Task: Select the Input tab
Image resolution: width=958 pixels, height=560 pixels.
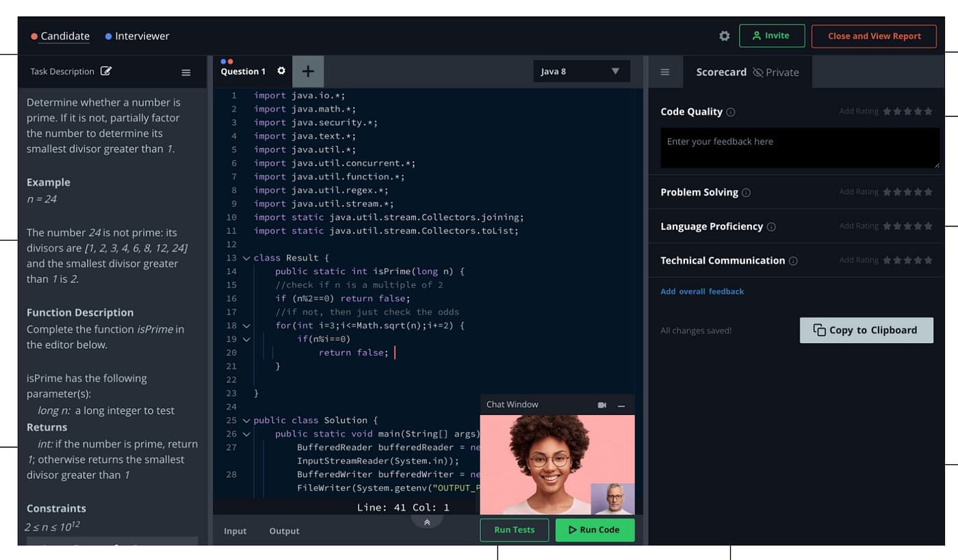Action: click(235, 531)
